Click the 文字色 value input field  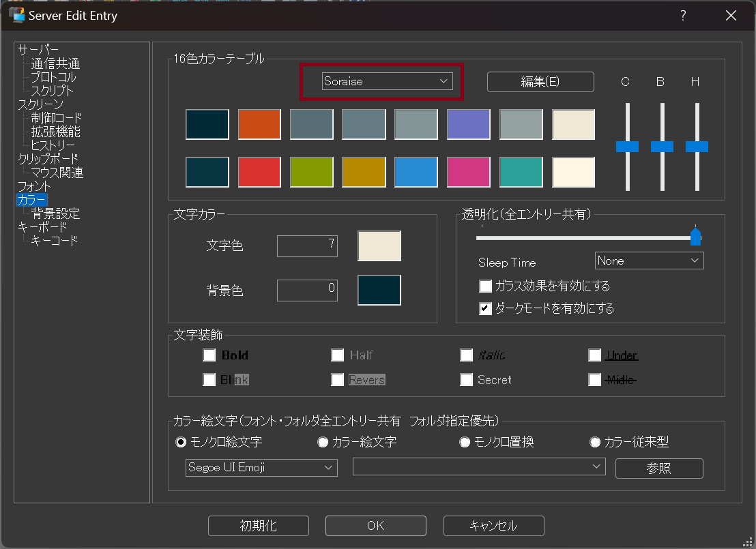(x=307, y=246)
